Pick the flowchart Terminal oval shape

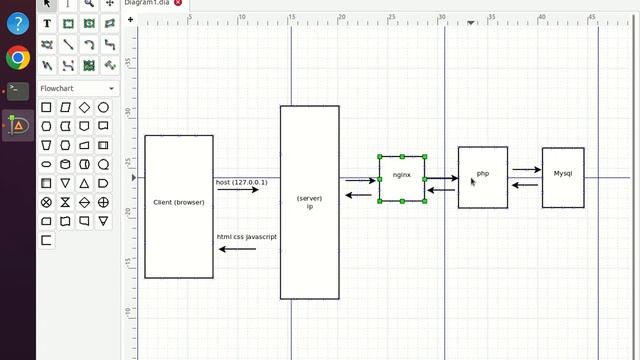[x=47, y=164]
